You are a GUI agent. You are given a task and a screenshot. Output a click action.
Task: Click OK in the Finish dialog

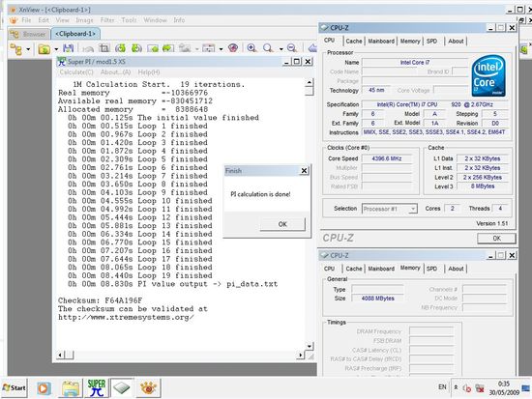pyautogui.click(x=282, y=224)
